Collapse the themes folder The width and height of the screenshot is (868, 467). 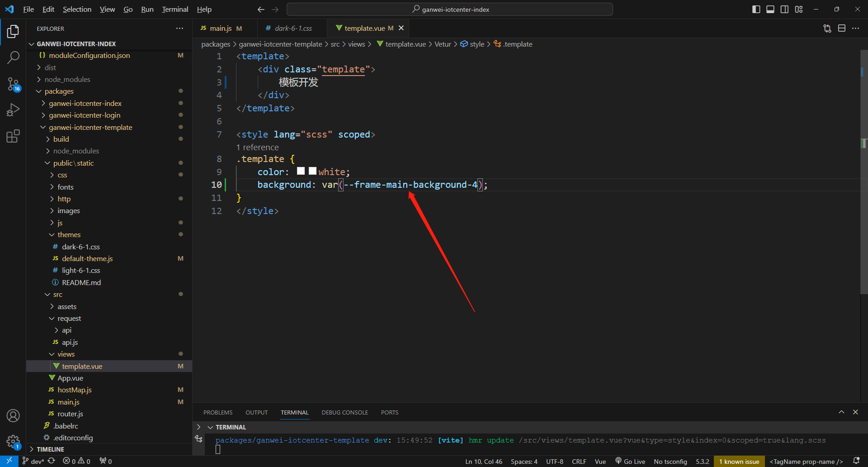[69, 234]
